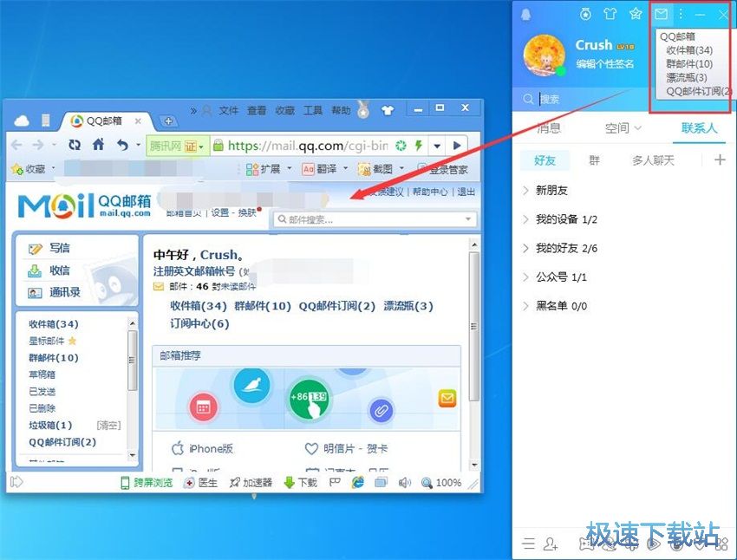Select 群邮件(10) in QQ mail popup
The image size is (737, 560).
pyautogui.click(x=689, y=64)
